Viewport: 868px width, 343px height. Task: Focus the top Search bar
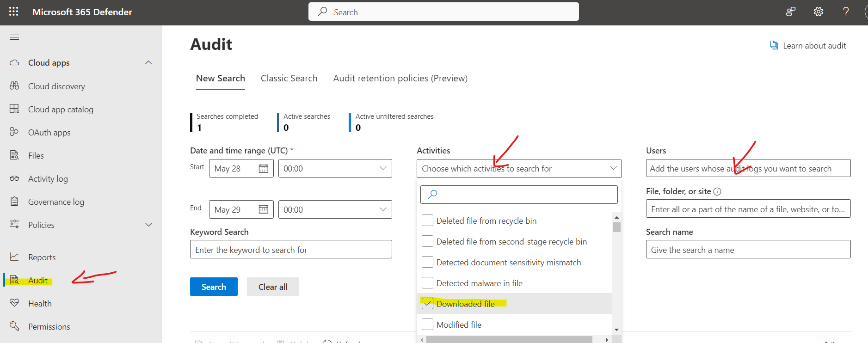coord(443,12)
